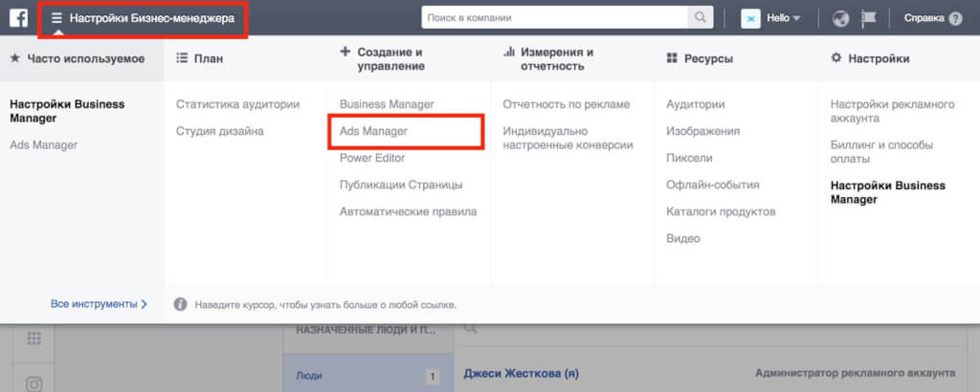Click the help question mark icon
The image size is (980, 392).
coord(955,18)
